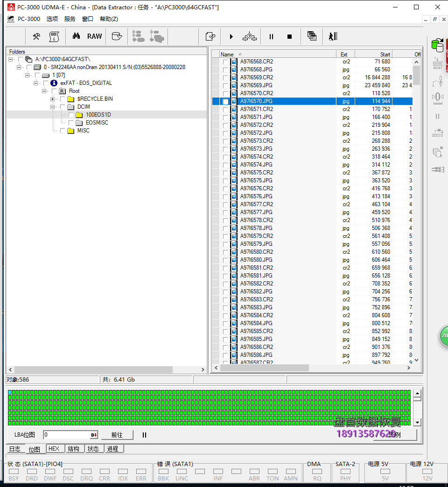448x487 pixels.
Task: Collapse the 1 [07] partition node
Action: pos(28,75)
